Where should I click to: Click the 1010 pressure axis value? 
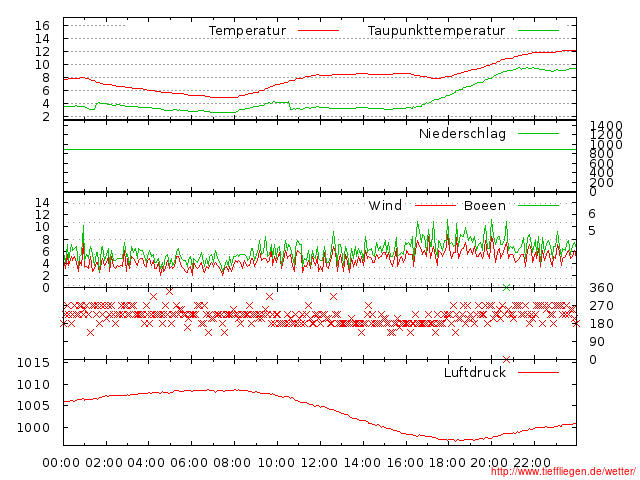point(33,384)
